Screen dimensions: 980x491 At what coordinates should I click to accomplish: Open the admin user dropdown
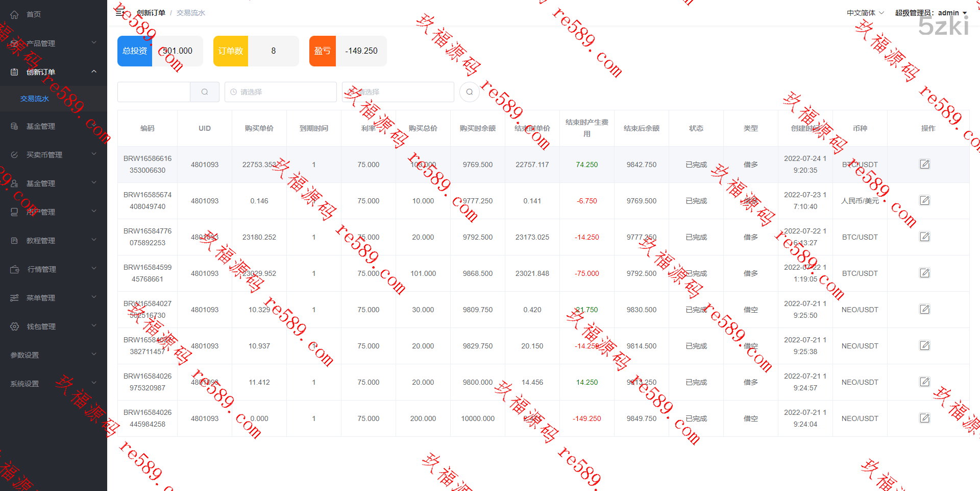point(931,13)
